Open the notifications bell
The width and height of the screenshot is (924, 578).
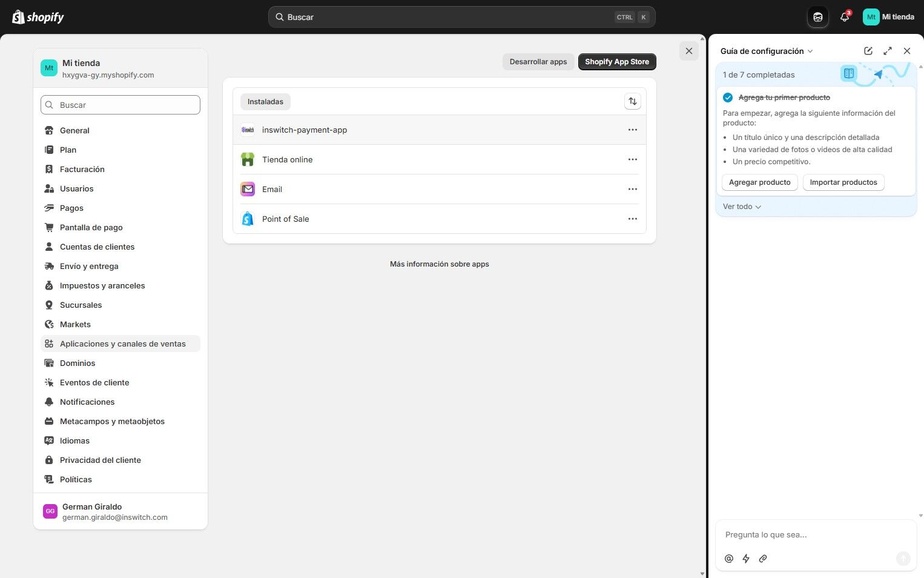point(845,17)
